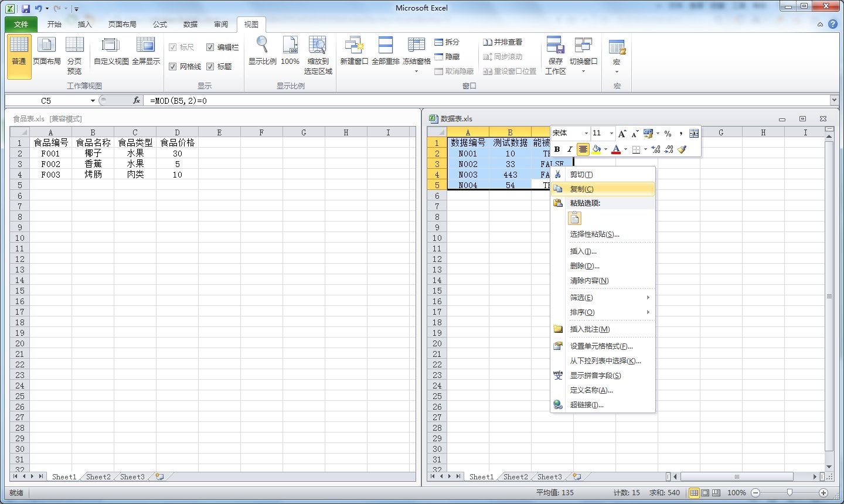Click the Save Workspace (保存工作区) icon
This screenshot has height=504, width=844.
pos(555,47)
